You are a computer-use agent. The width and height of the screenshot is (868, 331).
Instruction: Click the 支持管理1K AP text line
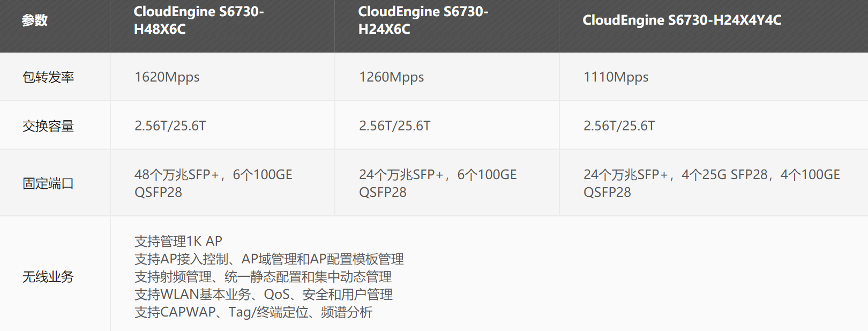[x=178, y=241]
